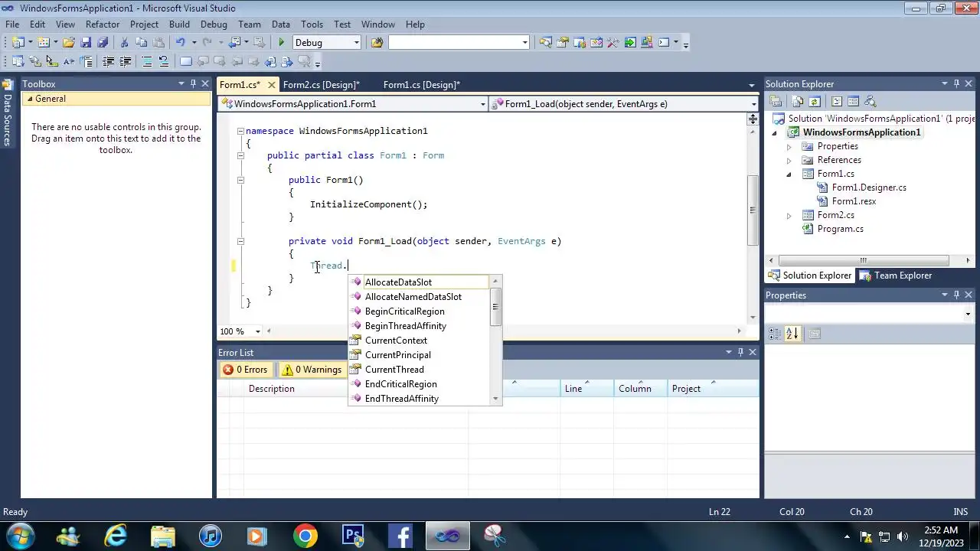Open the Tools menu
This screenshot has width=980, height=551.
point(312,24)
